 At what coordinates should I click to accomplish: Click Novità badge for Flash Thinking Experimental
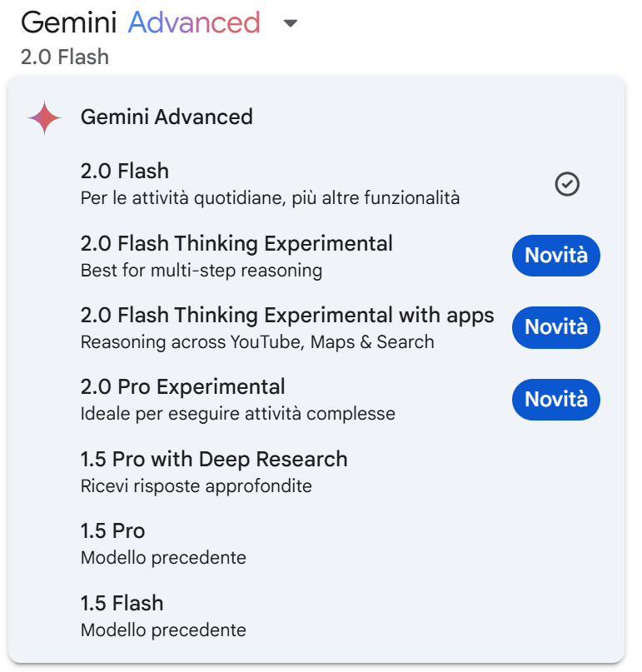556,256
